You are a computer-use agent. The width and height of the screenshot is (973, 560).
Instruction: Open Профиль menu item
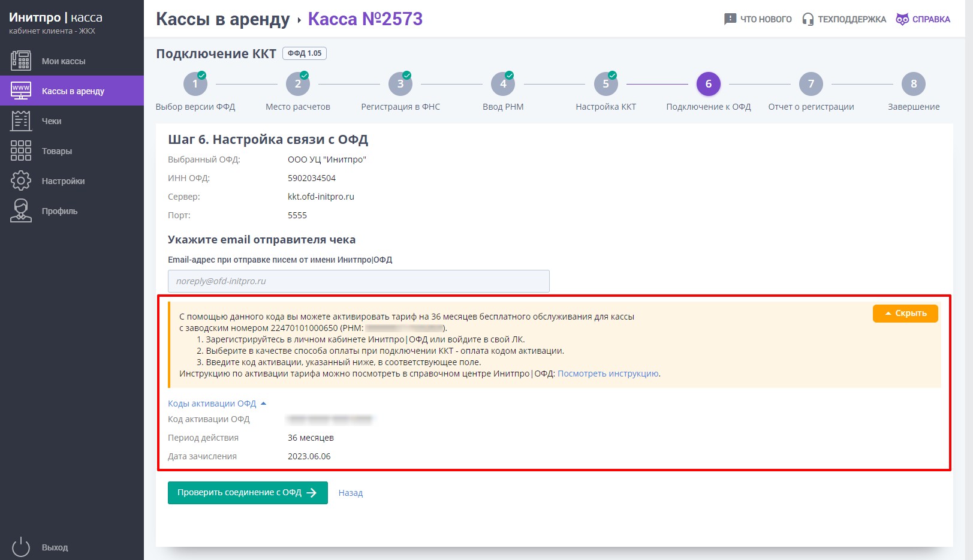[72, 210]
